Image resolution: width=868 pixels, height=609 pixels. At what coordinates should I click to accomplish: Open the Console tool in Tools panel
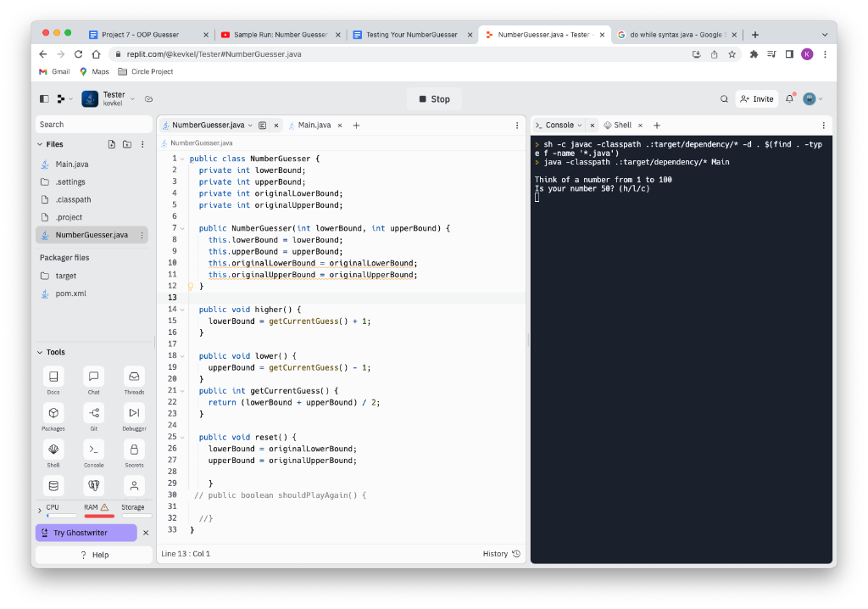93,450
